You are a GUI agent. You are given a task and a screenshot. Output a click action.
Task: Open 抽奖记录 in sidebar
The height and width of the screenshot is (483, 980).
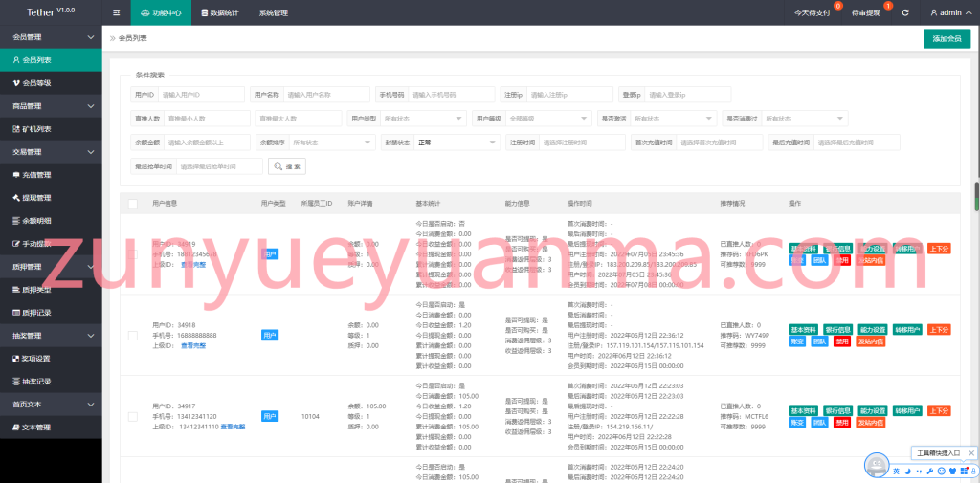point(51,382)
